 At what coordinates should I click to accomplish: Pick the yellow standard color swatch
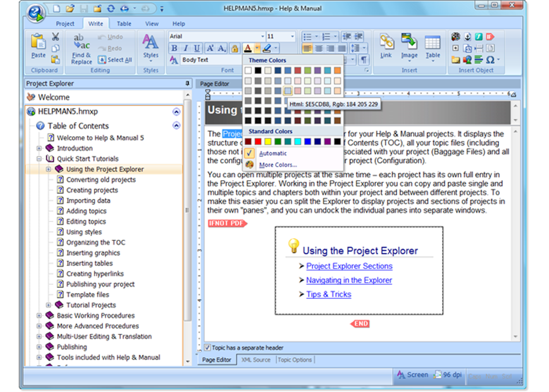tap(268, 141)
